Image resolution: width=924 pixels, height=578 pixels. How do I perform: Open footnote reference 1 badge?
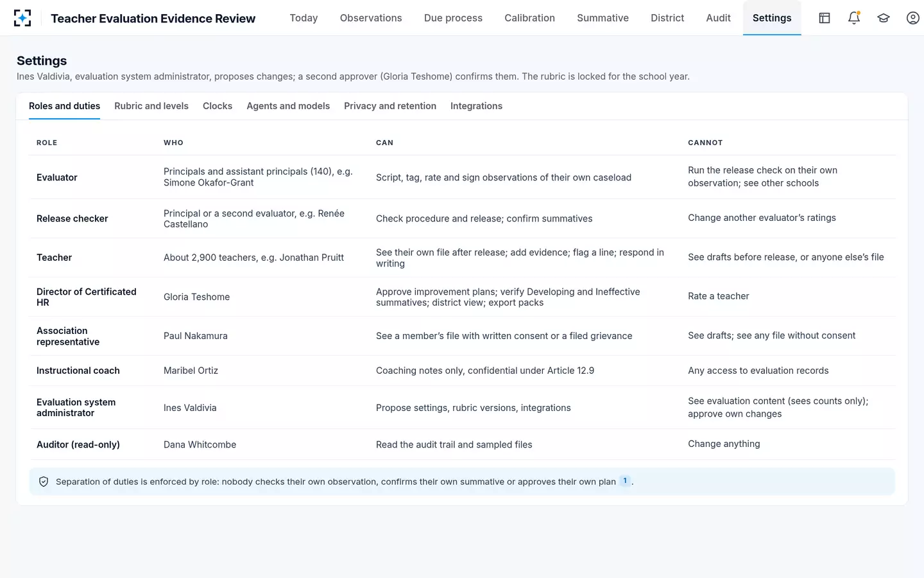(625, 481)
